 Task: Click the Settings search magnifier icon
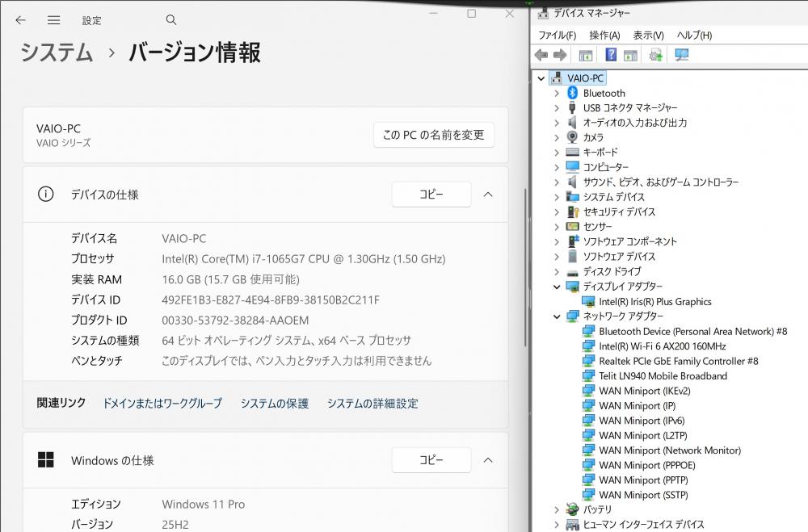pyautogui.click(x=170, y=19)
